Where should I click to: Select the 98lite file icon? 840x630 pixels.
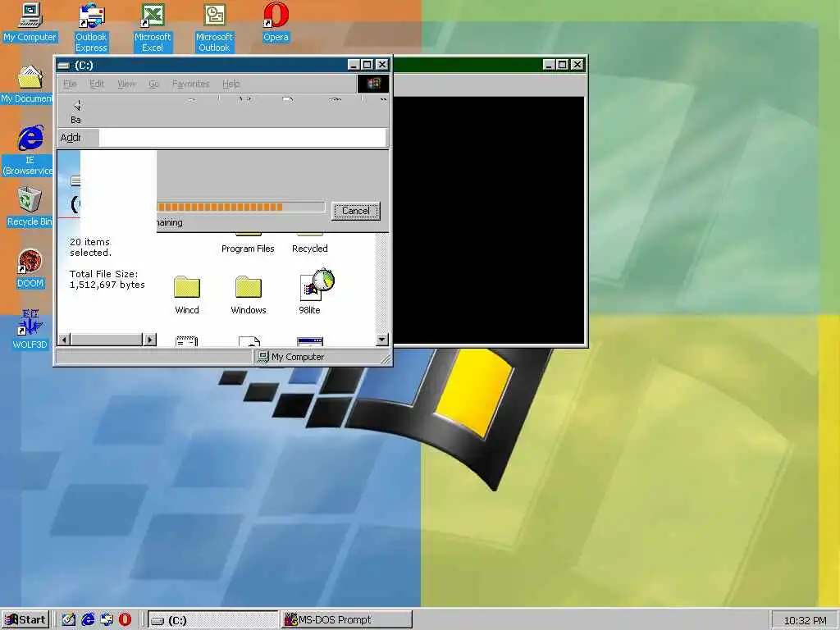tap(309, 292)
